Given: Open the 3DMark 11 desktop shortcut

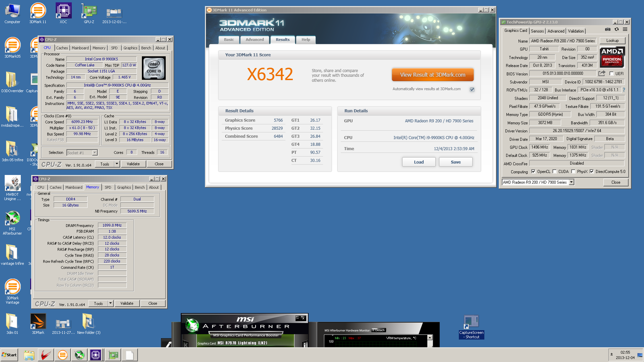Looking at the screenshot, I should (38, 13).
